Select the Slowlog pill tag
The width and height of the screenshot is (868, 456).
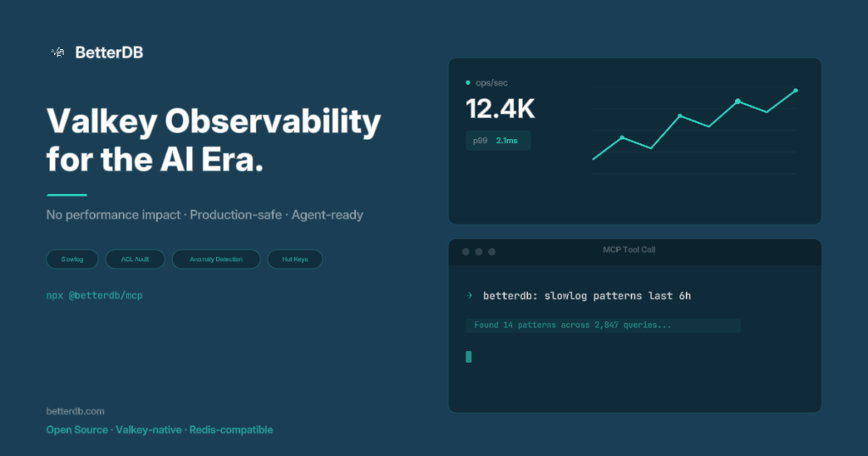pos(72,259)
